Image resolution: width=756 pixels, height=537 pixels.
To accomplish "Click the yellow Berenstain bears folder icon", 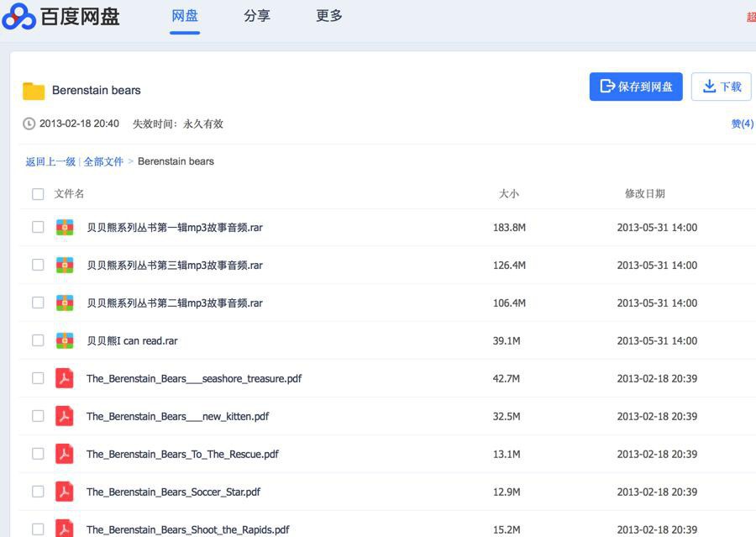I will point(34,91).
